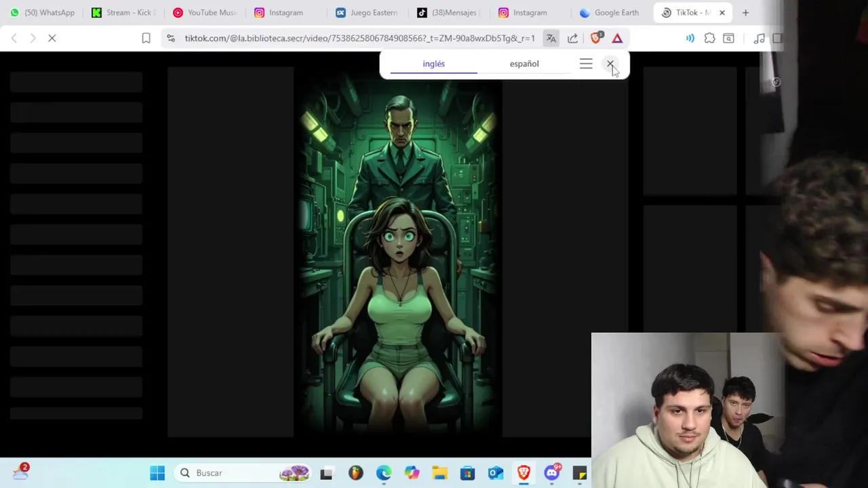Open Task View on the taskbar
The width and height of the screenshot is (868, 488).
click(x=326, y=473)
